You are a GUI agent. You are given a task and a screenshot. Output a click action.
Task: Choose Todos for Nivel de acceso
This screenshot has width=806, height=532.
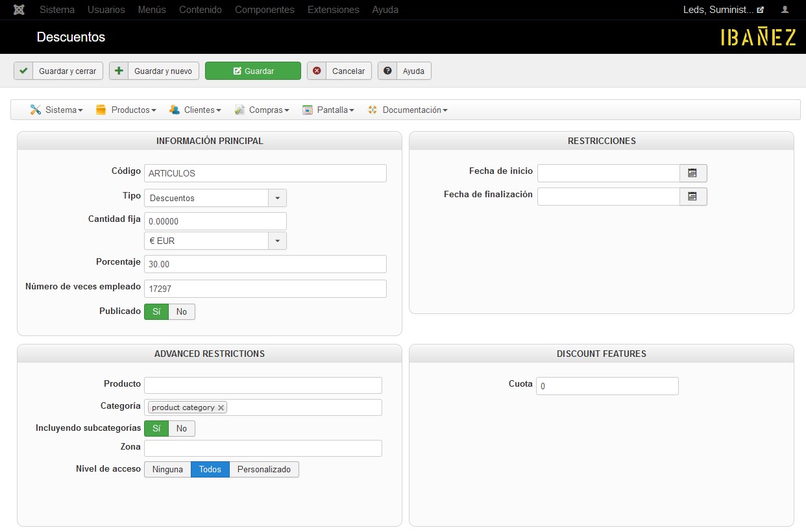point(210,469)
